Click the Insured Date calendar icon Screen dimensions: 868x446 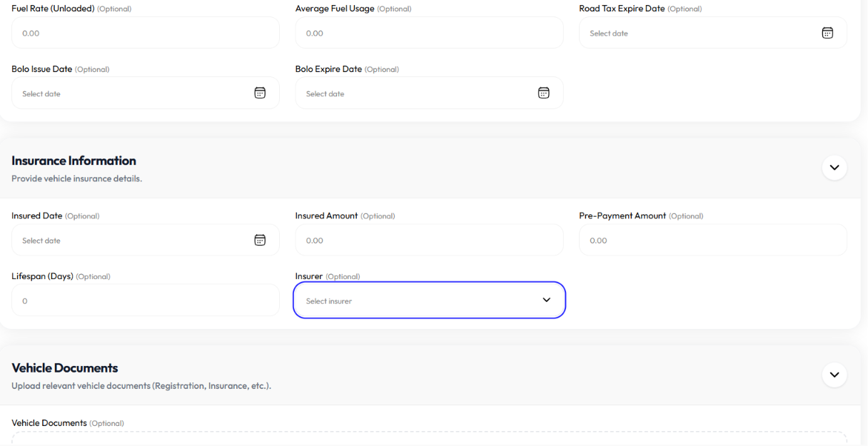click(260, 240)
